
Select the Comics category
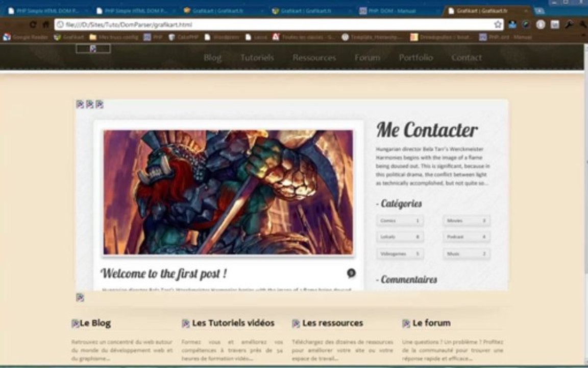tap(400, 221)
